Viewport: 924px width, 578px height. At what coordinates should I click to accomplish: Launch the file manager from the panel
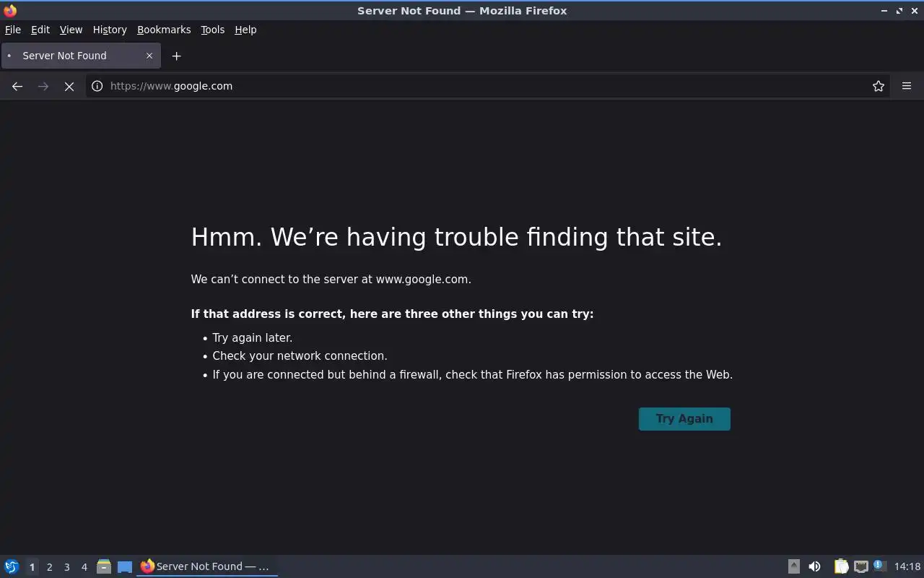tap(104, 566)
